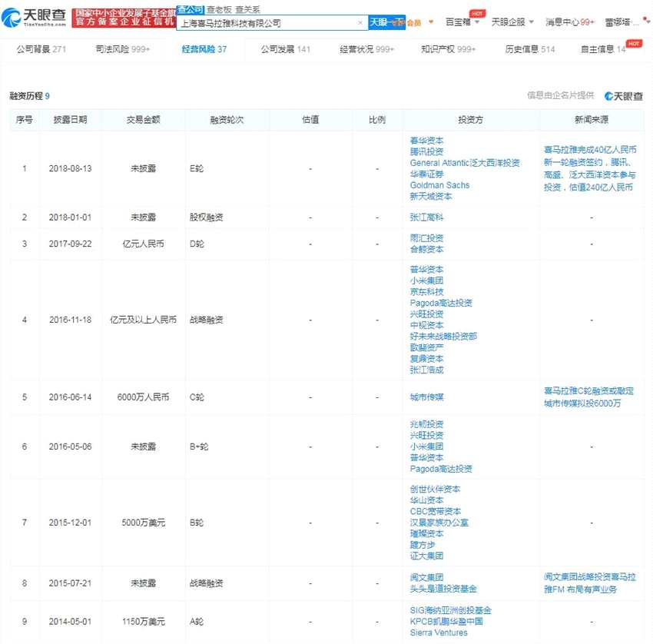Click the red government-fund credit banner
Image resolution: width=653 pixels, height=644 pixels.
click(x=124, y=18)
